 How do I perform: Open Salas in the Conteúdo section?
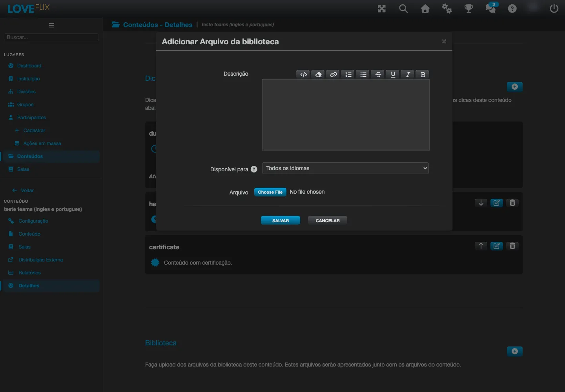point(24,247)
